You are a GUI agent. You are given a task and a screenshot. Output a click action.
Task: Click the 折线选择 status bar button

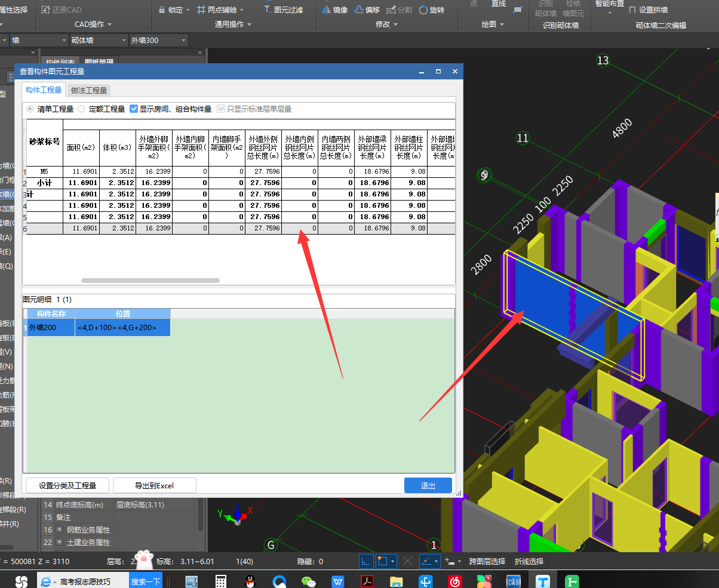[x=529, y=561]
